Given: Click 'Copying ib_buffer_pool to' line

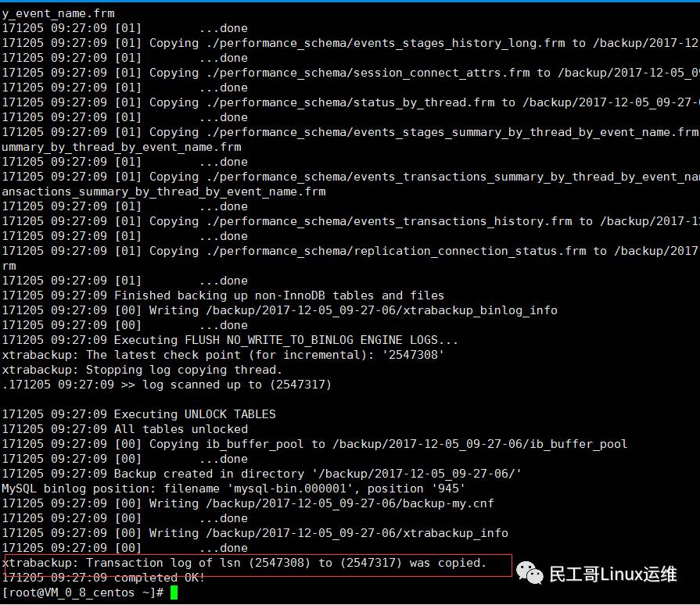Looking at the screenshot, I should point(314,444).
